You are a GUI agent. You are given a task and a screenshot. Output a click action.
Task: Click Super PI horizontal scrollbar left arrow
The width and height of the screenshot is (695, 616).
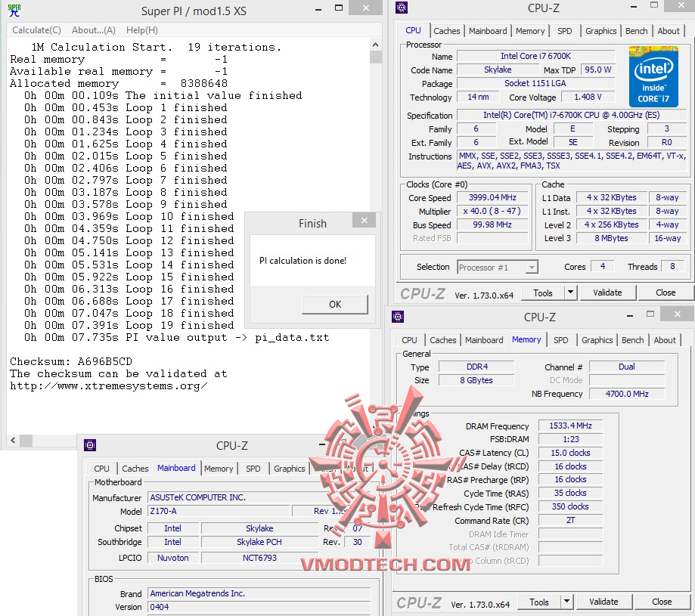point(13,440)
